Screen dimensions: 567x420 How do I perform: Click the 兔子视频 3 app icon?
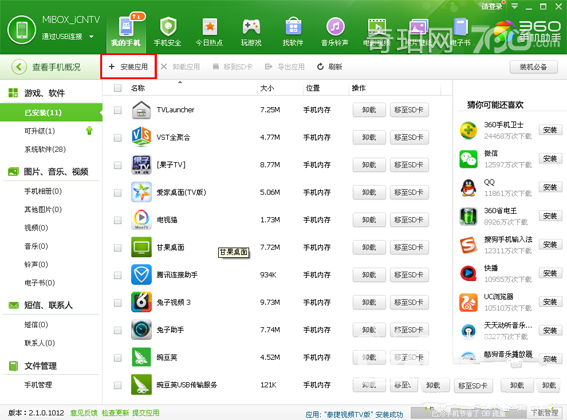pos(141,302)
